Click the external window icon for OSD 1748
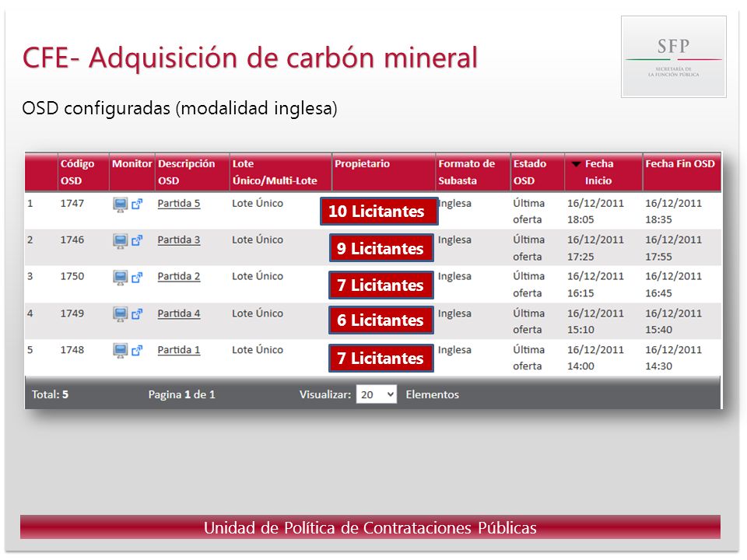Screen dimensions: 747x560 137,351
